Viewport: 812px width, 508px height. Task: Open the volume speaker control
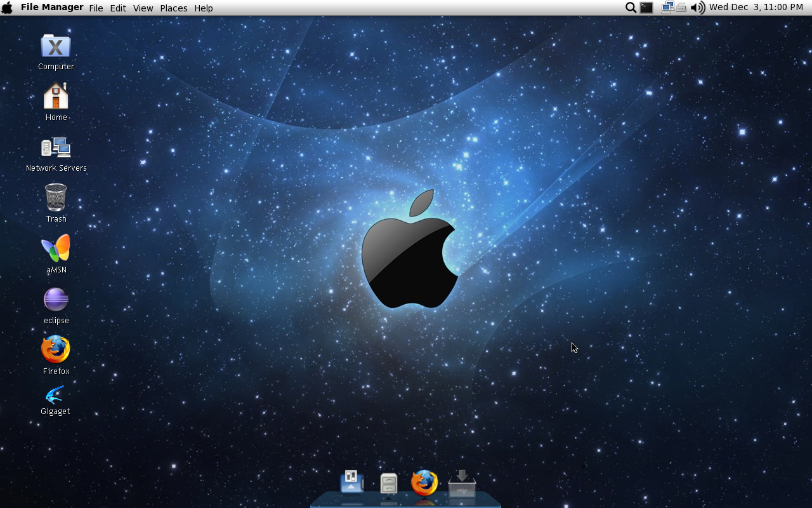698,8
